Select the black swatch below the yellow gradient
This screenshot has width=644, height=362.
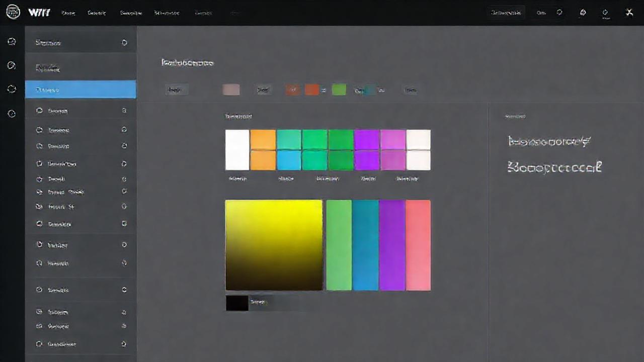237,303
